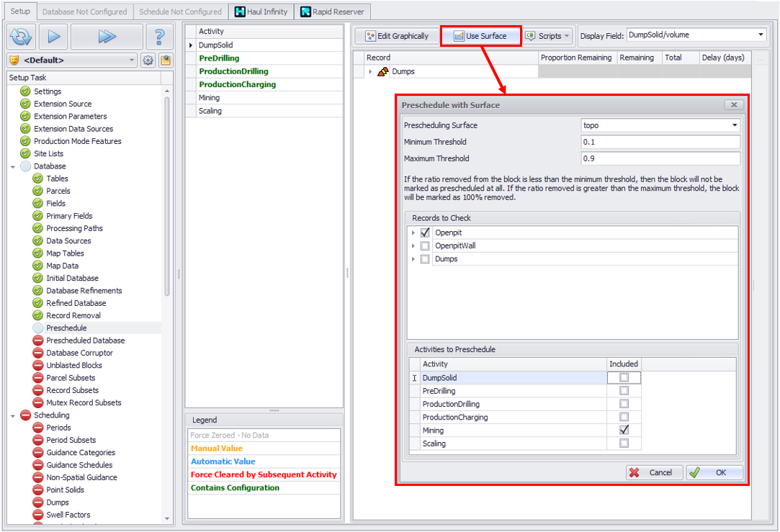Open the Prescheduling Surface dropdown
Screen dimensions: 780x532
[x=734, y=125]
